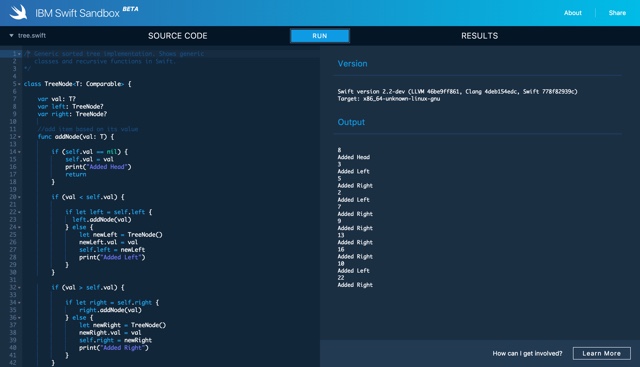Collapse else fold at line 36
This screenshot has height=367, width=640.
pyautogui.click(x=19, y=318)
